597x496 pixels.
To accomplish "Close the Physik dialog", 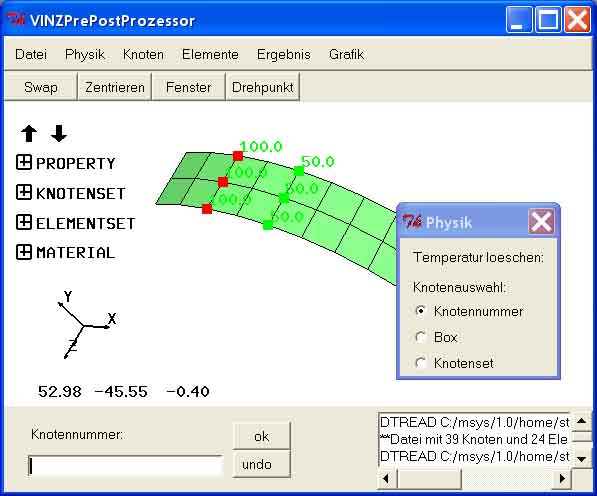I will tap(541, 222).
